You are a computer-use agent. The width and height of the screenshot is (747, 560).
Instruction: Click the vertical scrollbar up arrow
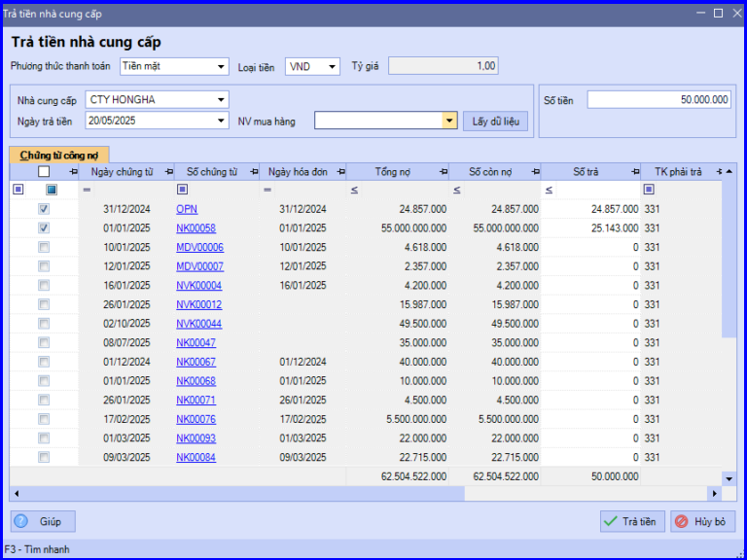tap(729, 171)
